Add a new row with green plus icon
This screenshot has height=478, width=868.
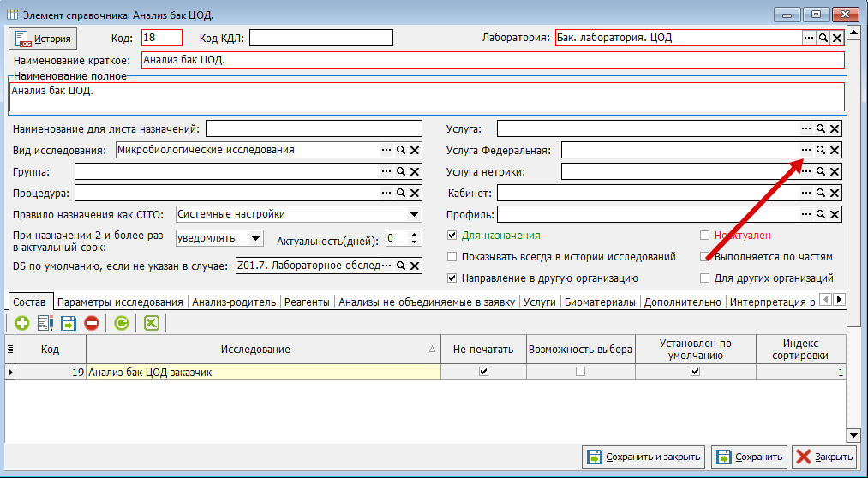point(22,323)
